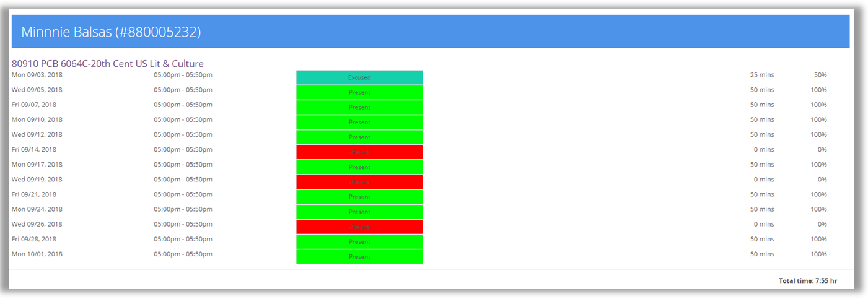Click the 05:00pm - 05:50pm time for Mon 10/01
The height and width of the screenshot is (299, 868).
(x=183, y=254)
